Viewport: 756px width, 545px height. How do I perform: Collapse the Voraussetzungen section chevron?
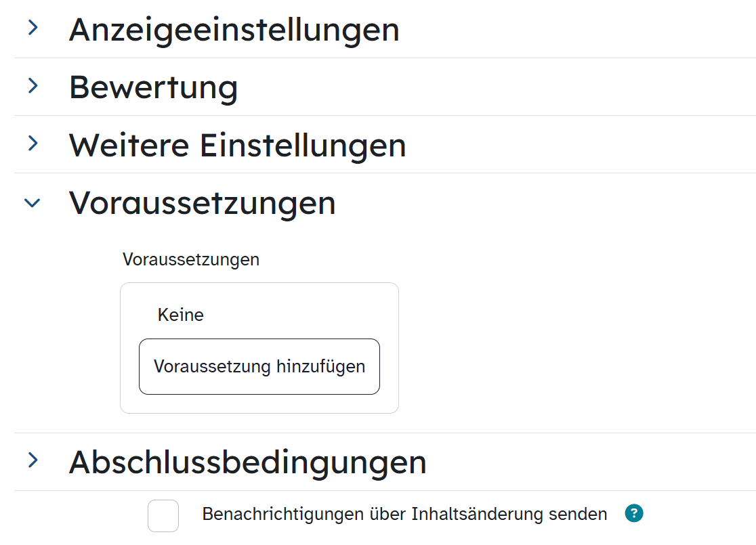click(32, 202)
